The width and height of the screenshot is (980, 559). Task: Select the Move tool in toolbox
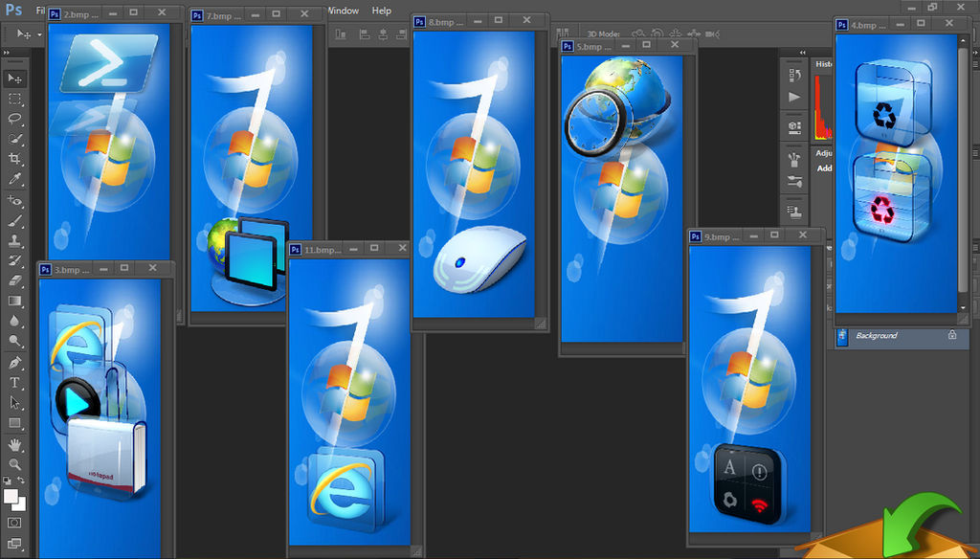coord(15,78)
